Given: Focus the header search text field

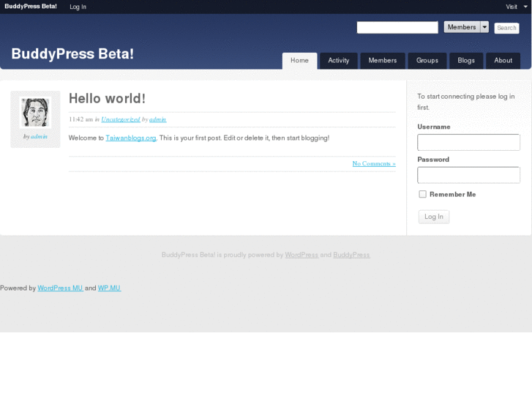Looking at the screenshot, I should point(397,28).
